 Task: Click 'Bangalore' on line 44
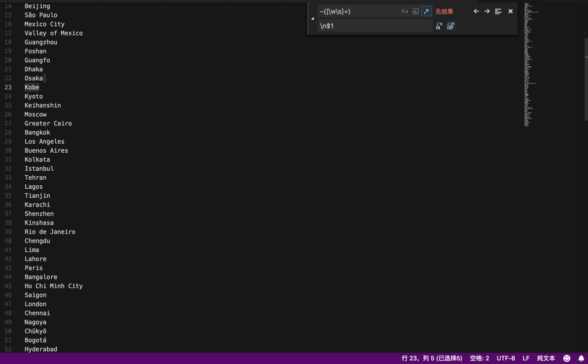point(41,277)
